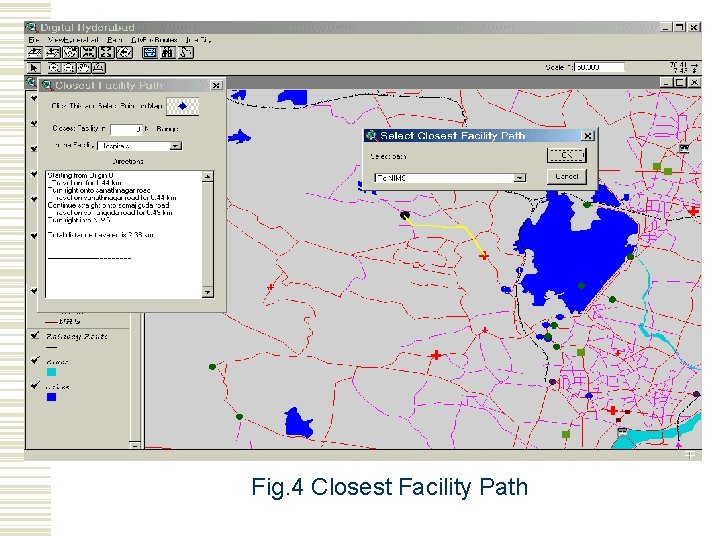Close the Closest Facility Path dialog
720x540 pixels.
pos(216,85)
